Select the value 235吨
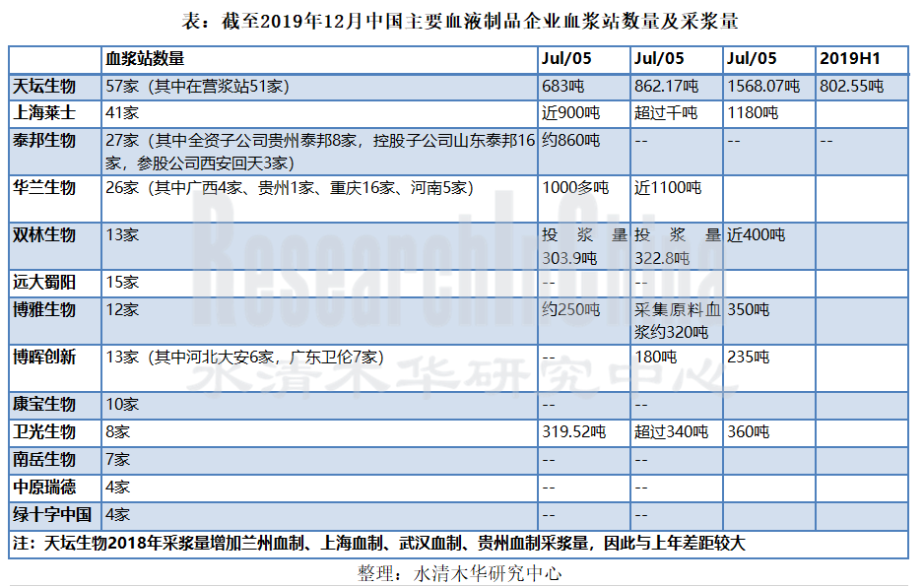 [x=748, y=357]
